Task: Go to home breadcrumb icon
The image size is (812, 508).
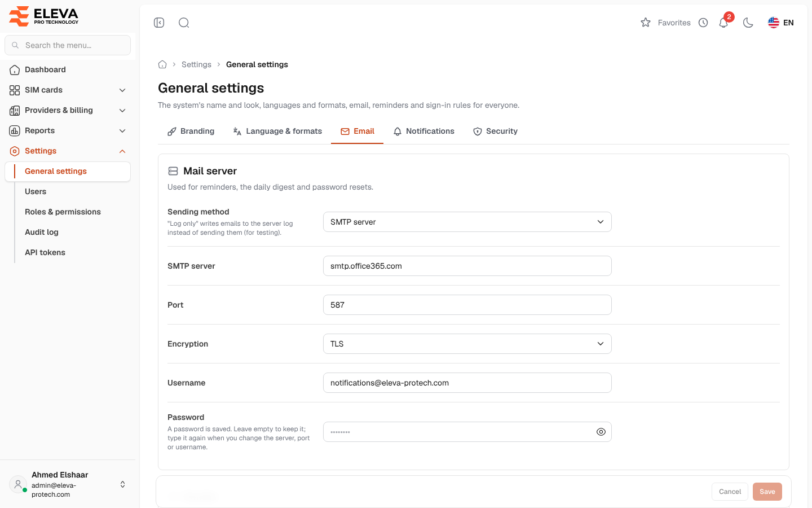Action: (x=162, y=64)
